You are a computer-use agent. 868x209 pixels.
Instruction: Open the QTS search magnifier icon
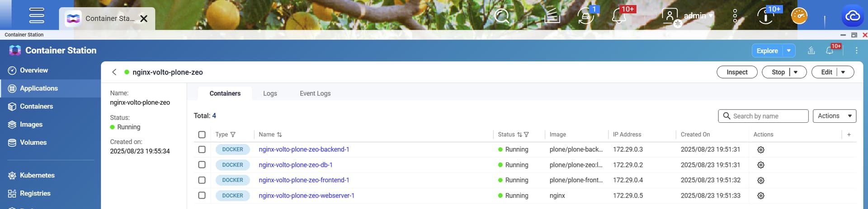click(502, 16)
